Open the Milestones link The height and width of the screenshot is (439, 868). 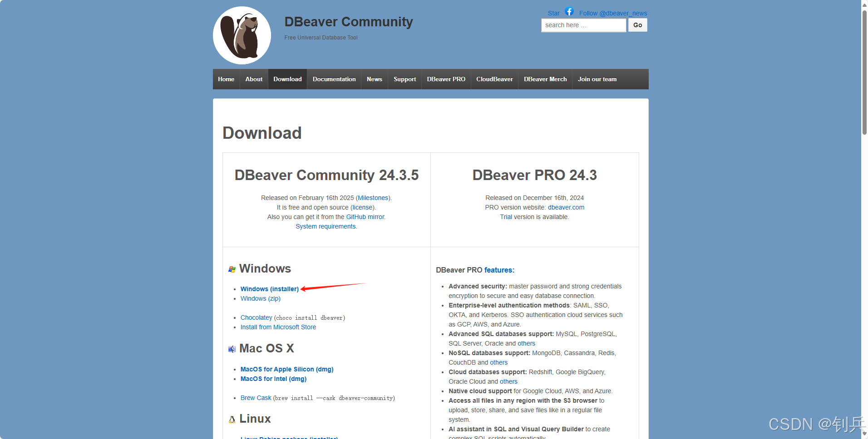(373, 198)
